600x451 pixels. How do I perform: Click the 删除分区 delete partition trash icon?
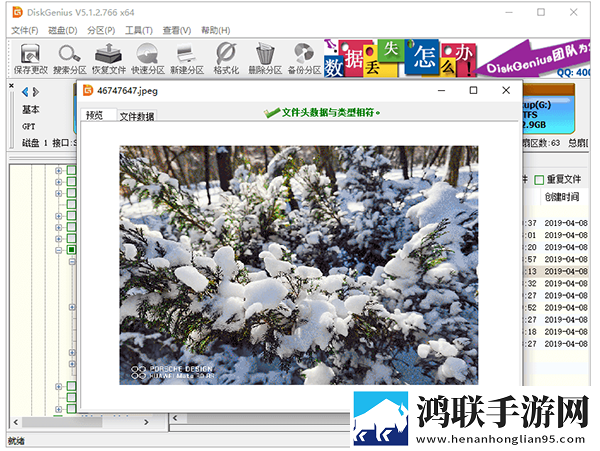(265, 59)
